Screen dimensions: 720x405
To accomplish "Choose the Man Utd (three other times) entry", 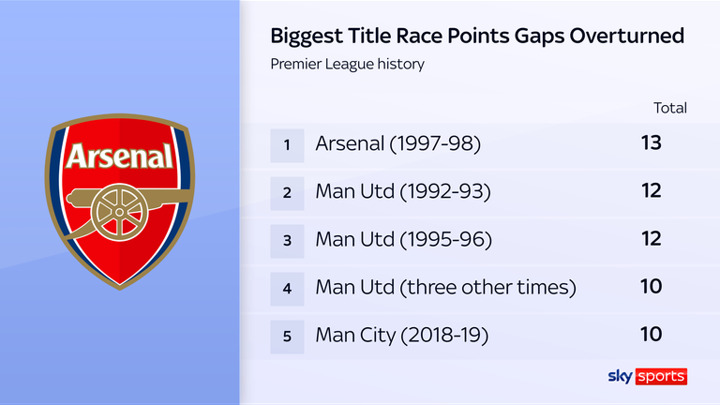I will click(445, 288).
